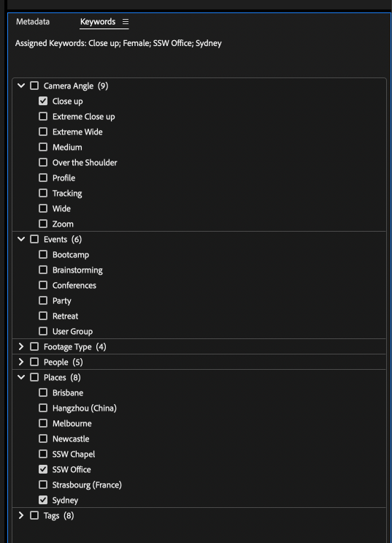Tick the Brainstorming event checkbox
392x543 pixels.
[x=43, y=270]
